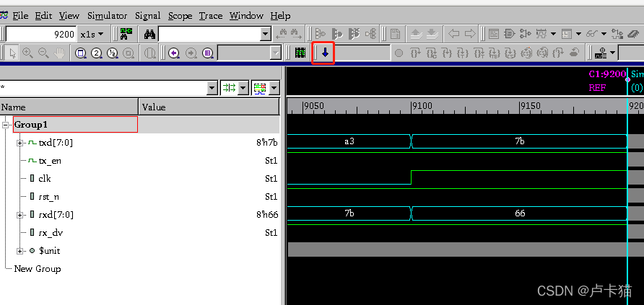Select the arrow pointer cursor tool
644x305 pixels.
12,53
